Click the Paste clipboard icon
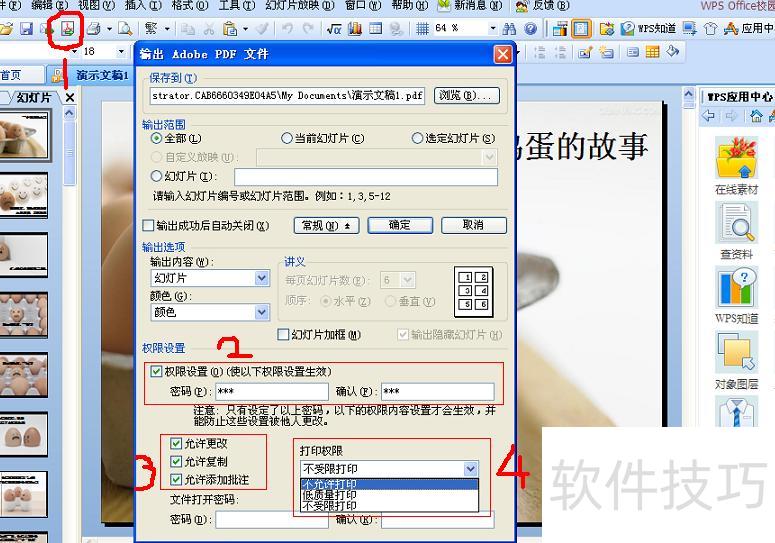775x543 pixels. [x=229, y=29]
